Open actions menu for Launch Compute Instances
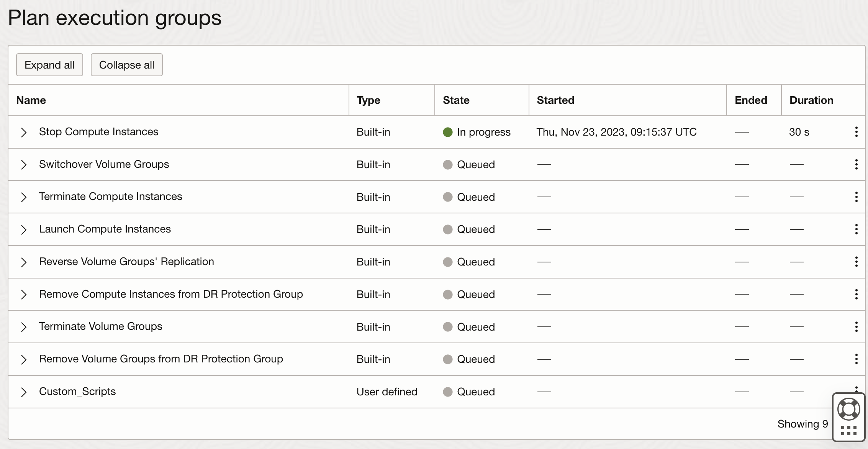 tap(856, 229)
